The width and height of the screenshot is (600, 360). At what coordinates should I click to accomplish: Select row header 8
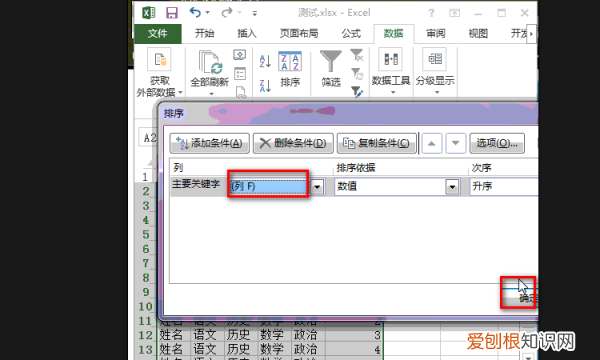[145, 277]
